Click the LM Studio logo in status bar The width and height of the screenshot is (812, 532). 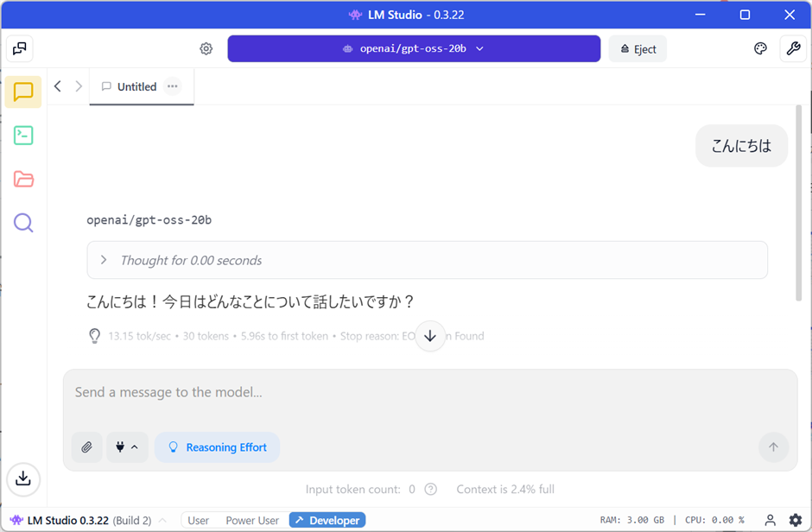point(16,520)
